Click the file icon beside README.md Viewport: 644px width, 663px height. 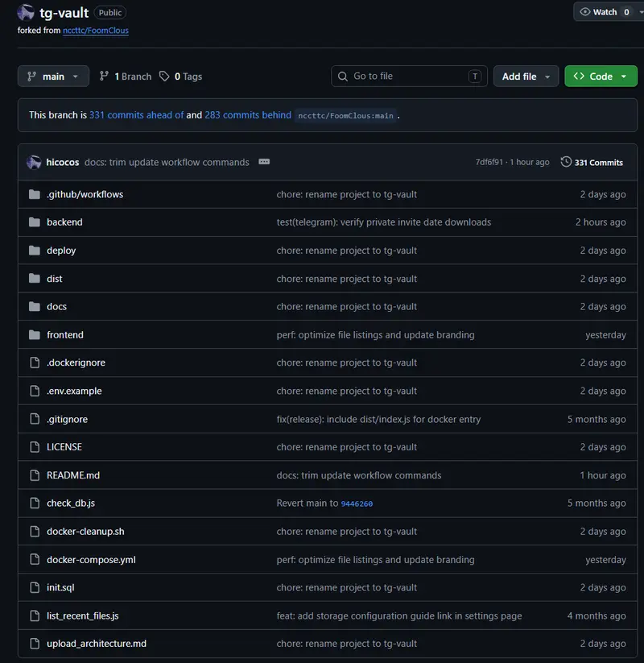coord(35,475)
